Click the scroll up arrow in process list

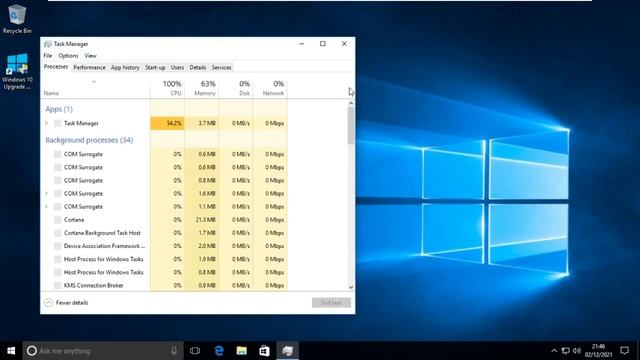click(x=351, y=103)
